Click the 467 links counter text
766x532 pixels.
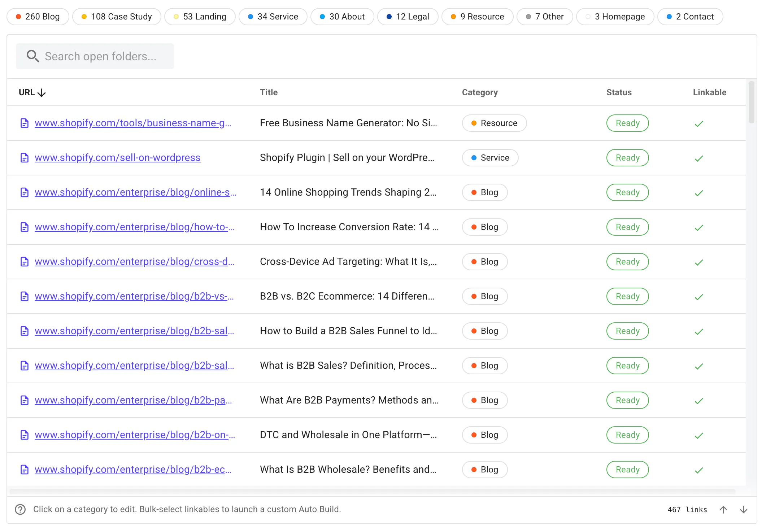click(687, 510)
